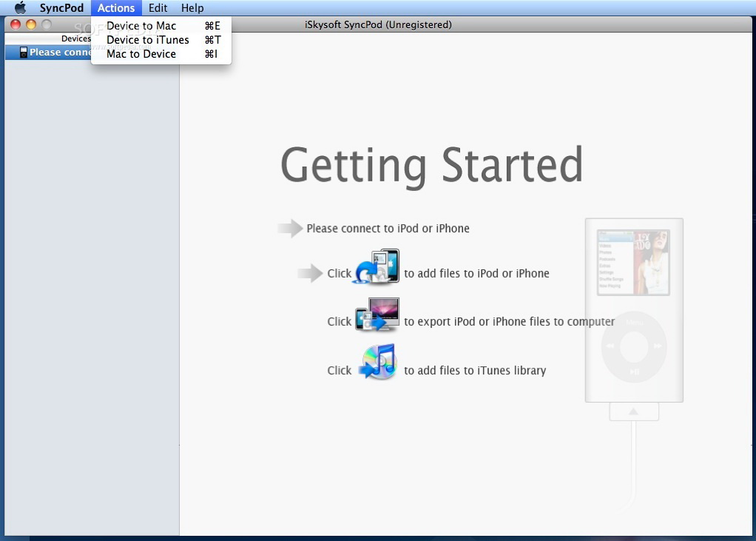Click the faded iPod illustration screen
This screenshot has height=541, width=756.
[x=633, y=262]
